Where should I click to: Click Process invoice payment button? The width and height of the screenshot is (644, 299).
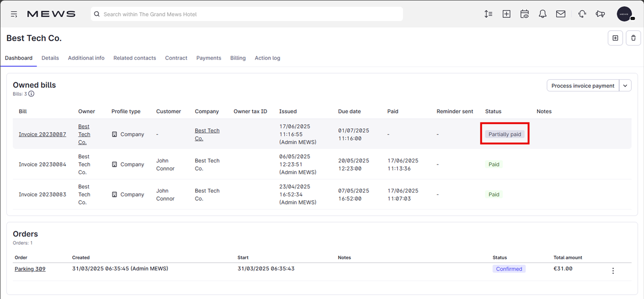point(583,86)
